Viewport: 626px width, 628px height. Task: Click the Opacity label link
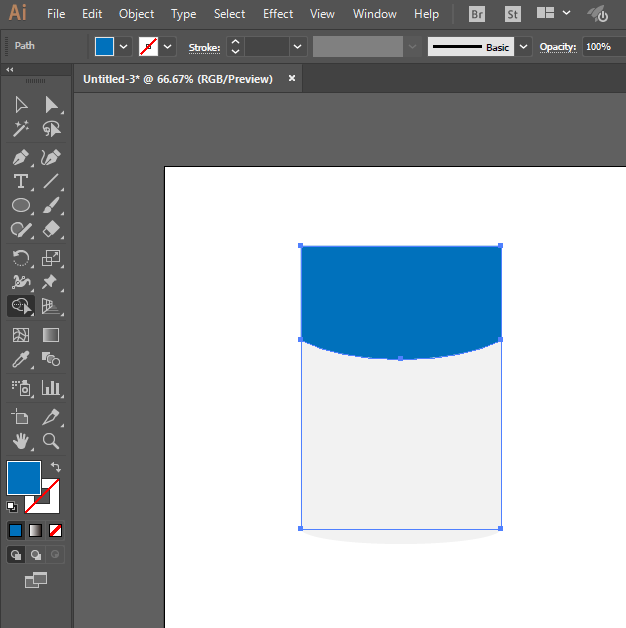559,47
